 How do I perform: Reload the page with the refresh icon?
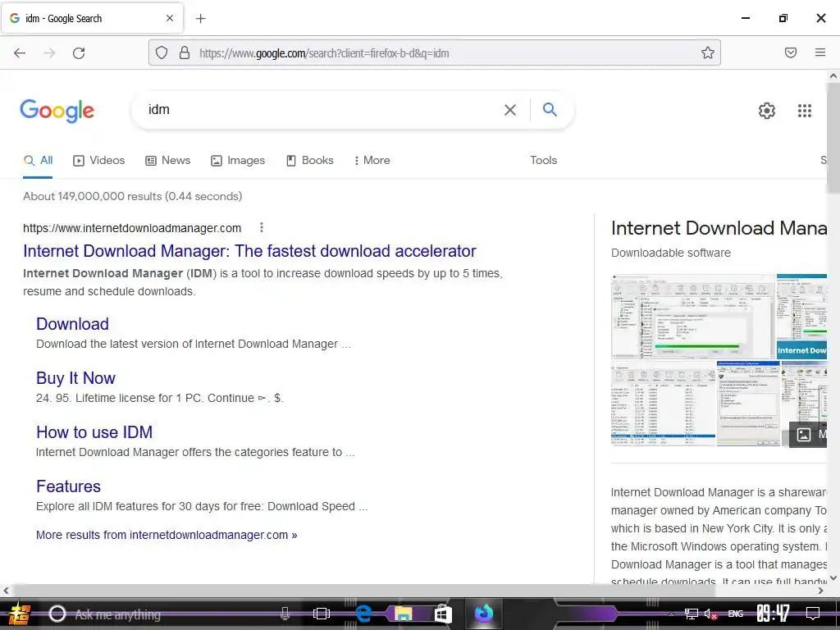pyautogui.click(x=79, y=52)
